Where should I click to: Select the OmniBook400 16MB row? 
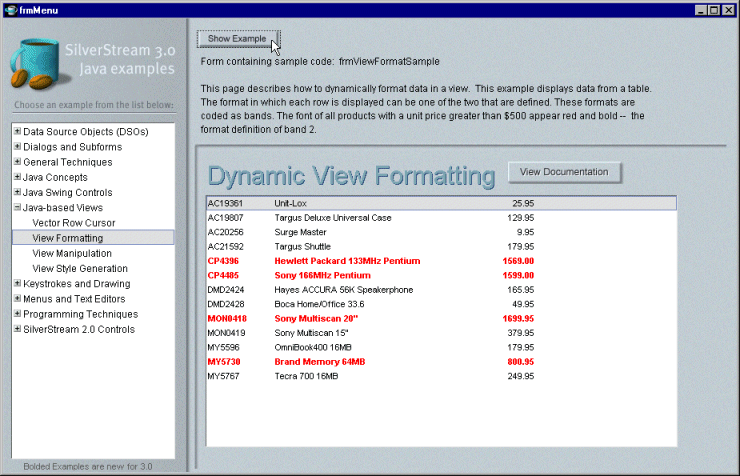[x=441, y=347]
